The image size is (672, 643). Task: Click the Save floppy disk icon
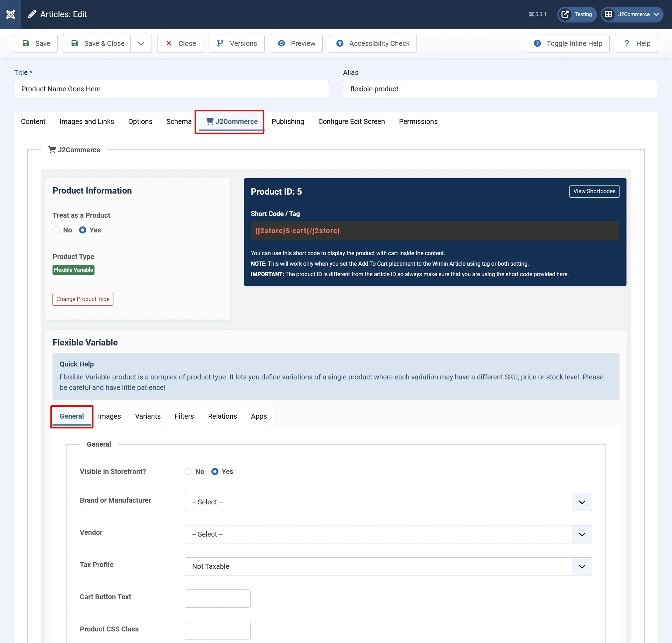(26, 43)
